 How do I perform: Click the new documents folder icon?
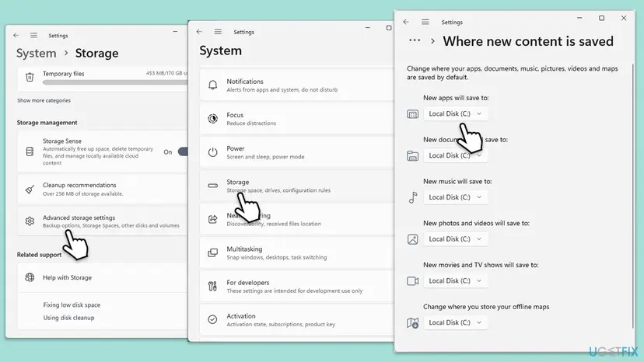412,156
